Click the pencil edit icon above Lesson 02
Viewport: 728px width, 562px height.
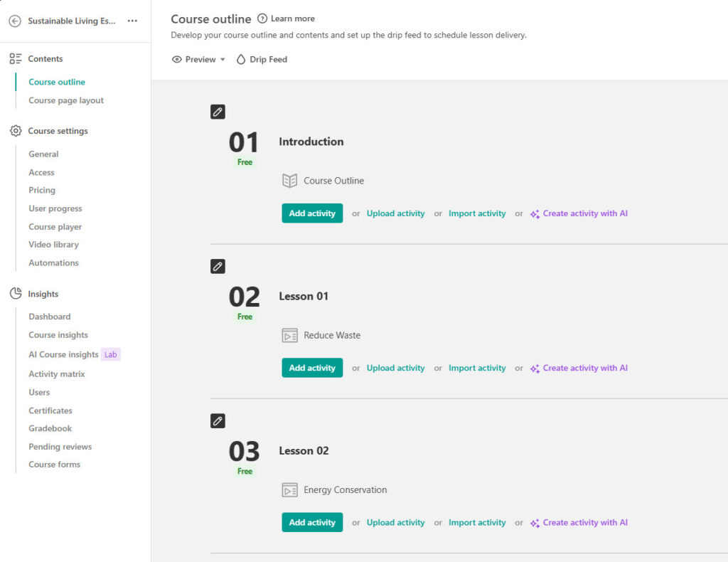(x=218, y=420)
